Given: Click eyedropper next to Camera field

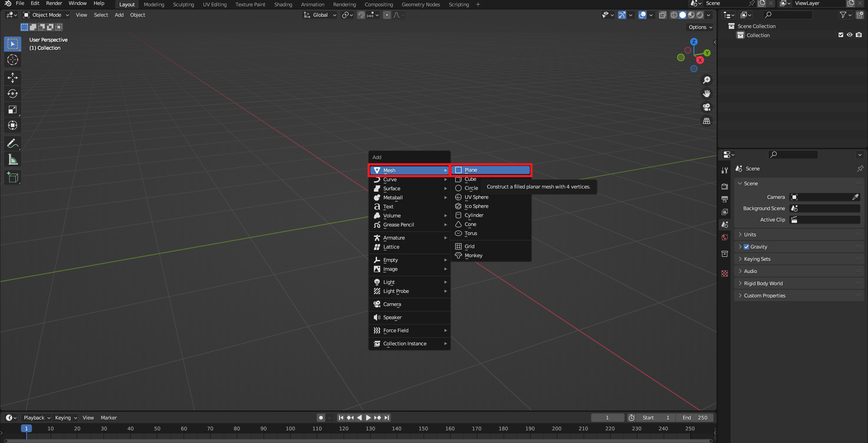Looking at the screenshot, I should [x=855, y=197].
